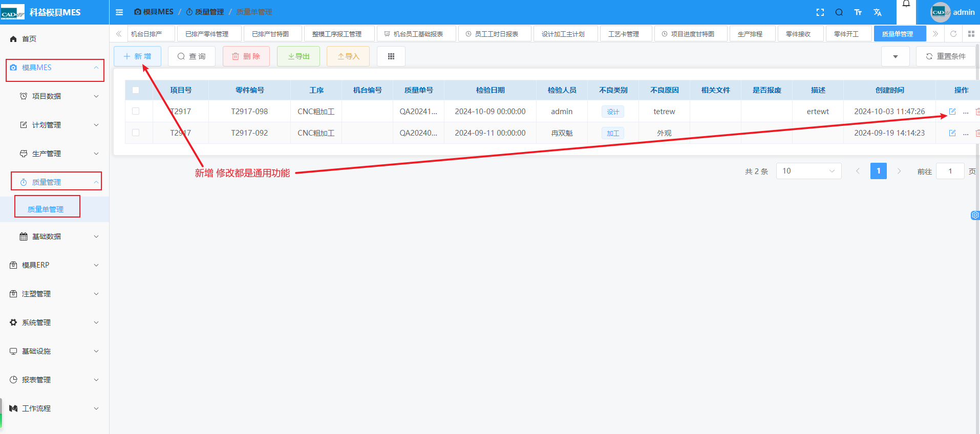Open the 已排产甘特图 tab
Viewport: 980px width, 434px height.
click(x=272, y=34)
